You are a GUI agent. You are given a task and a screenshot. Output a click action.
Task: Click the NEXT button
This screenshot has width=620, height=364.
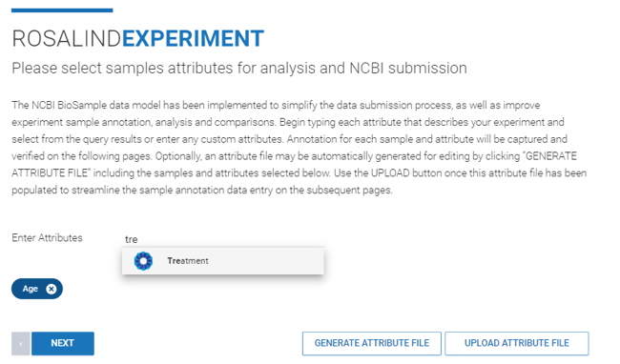coord(62,343)
